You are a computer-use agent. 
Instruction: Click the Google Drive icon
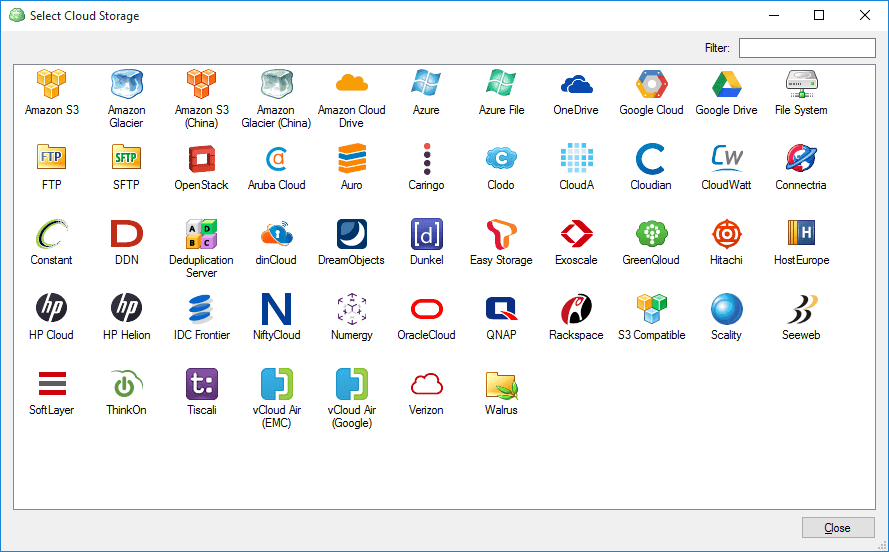tap(726, 84)
